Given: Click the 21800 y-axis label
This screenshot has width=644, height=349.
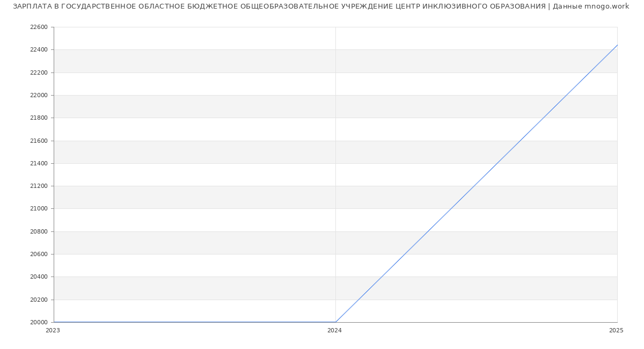Looking at the screenshot, I should 39,118.
